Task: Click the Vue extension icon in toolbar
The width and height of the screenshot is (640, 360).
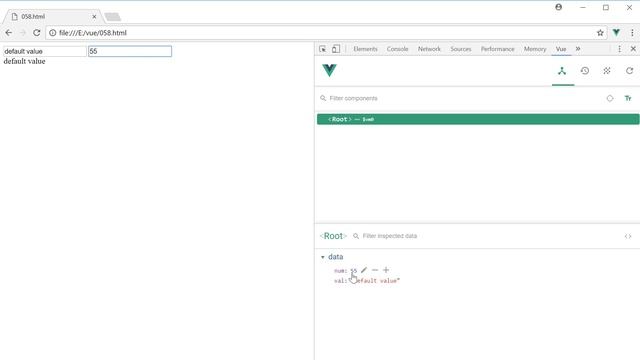Action: coord(616,33)
